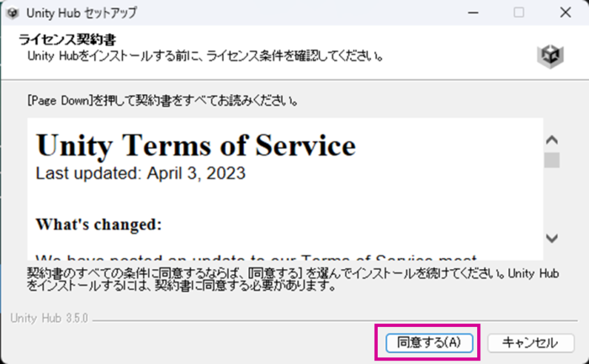Click the キャンセル button
This screenshot has width=589, height=364.
(x=530, y=342)
